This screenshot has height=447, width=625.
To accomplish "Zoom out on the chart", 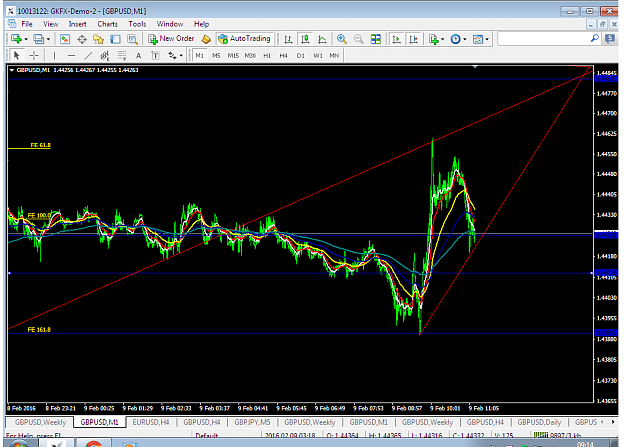I will (359, 39).
